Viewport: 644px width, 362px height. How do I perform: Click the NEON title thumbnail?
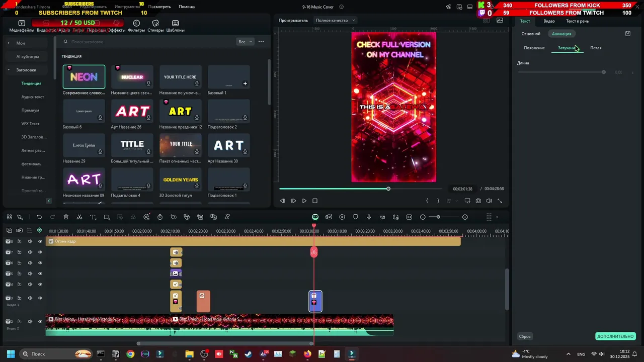point(84,77)
